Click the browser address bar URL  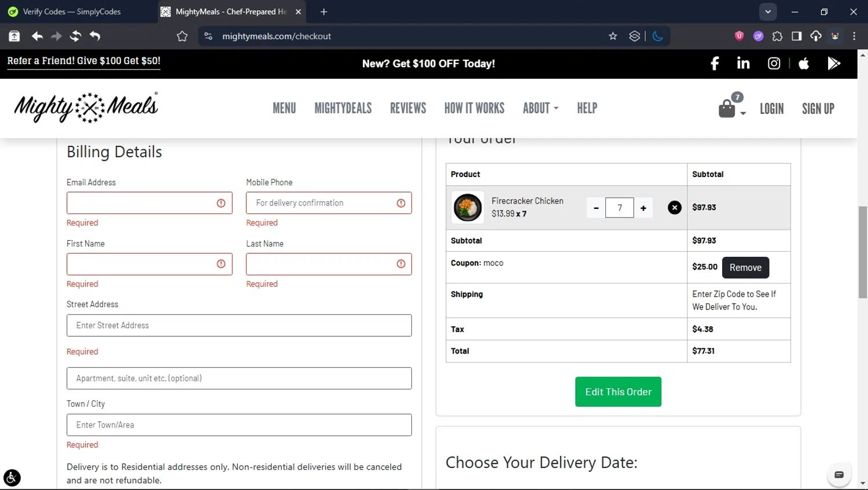pos(277,36)
